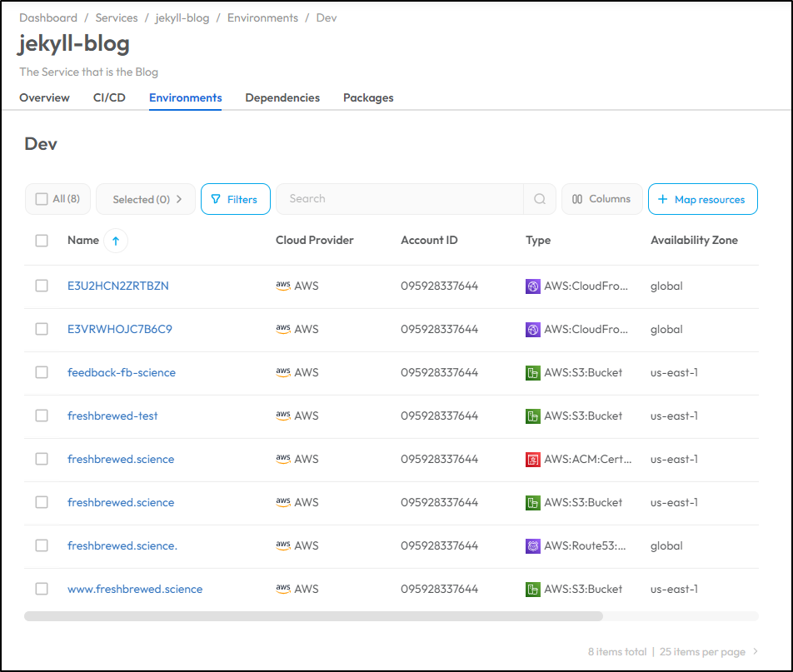Click the plus icon on Map resources
This screenshot has height=672, width=793.
[x=662, y=199]
